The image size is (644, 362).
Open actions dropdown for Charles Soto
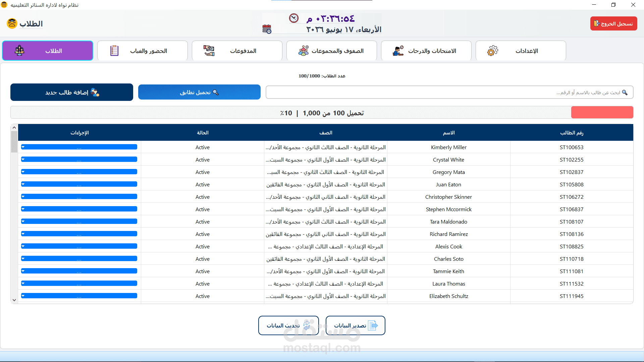(79, 258)
